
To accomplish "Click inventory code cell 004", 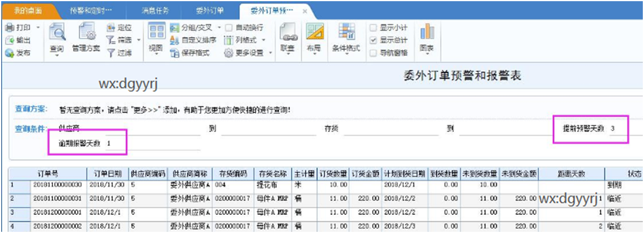I will (x=233, y=185).
